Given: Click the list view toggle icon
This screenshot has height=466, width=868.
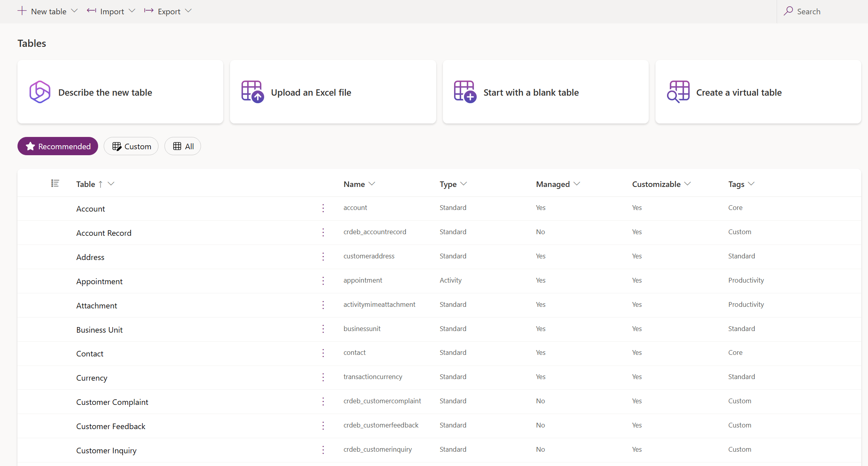Looking at the screenshot, I should [x=54, y=184].
